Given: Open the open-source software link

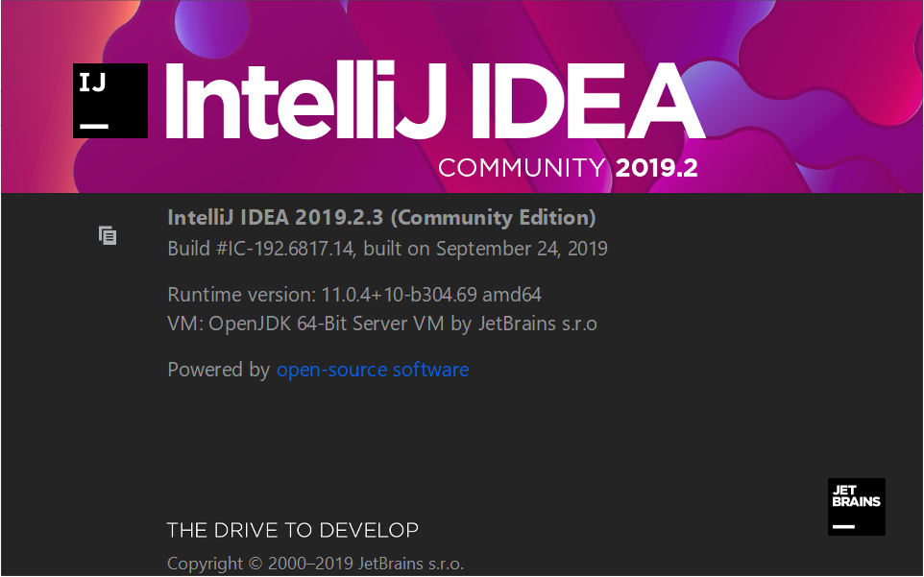Looking at the screenshot, I should pyautogui.click(x=373, y=370).
